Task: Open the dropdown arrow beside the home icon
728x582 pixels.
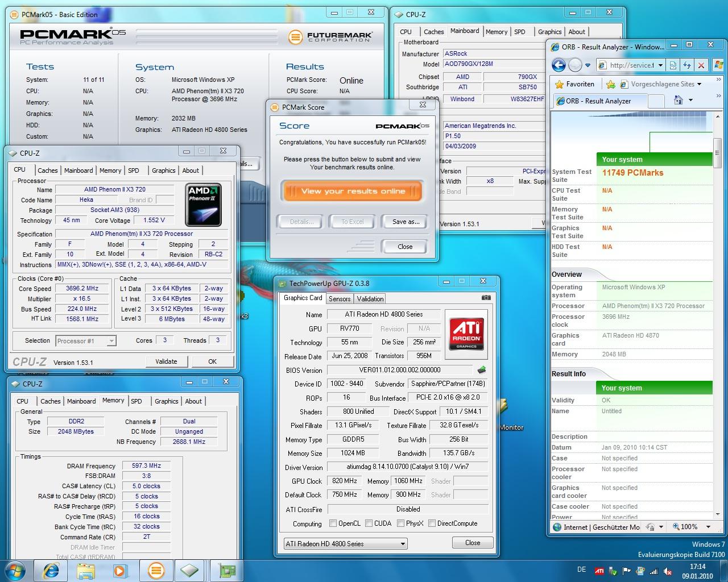Action: point(690,100)
